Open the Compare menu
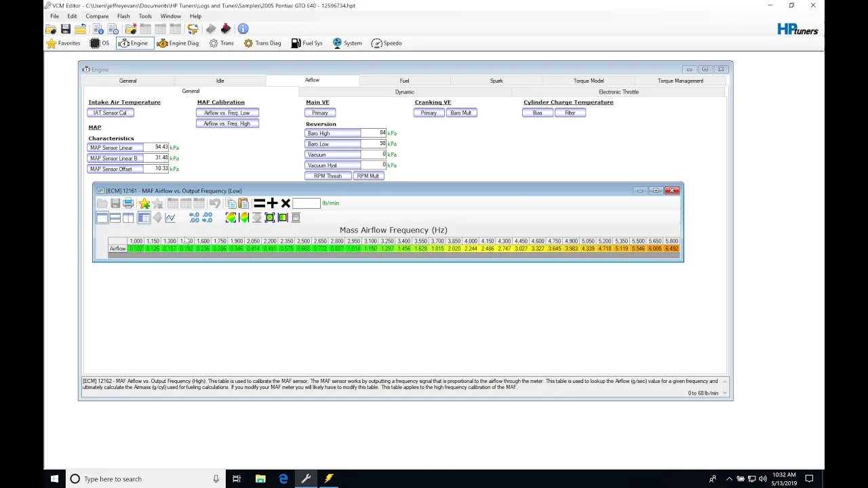The width and height of the screenshot is (868, 488). 97,16
